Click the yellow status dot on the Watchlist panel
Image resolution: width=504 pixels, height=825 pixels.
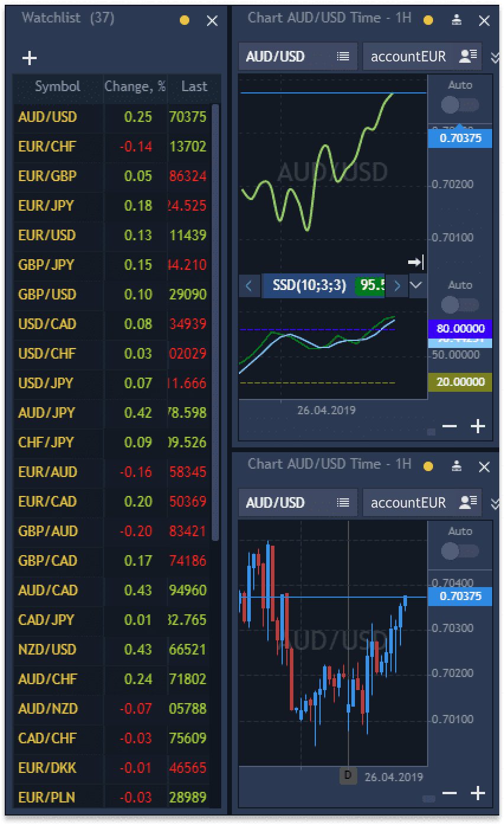pos(183,20)
